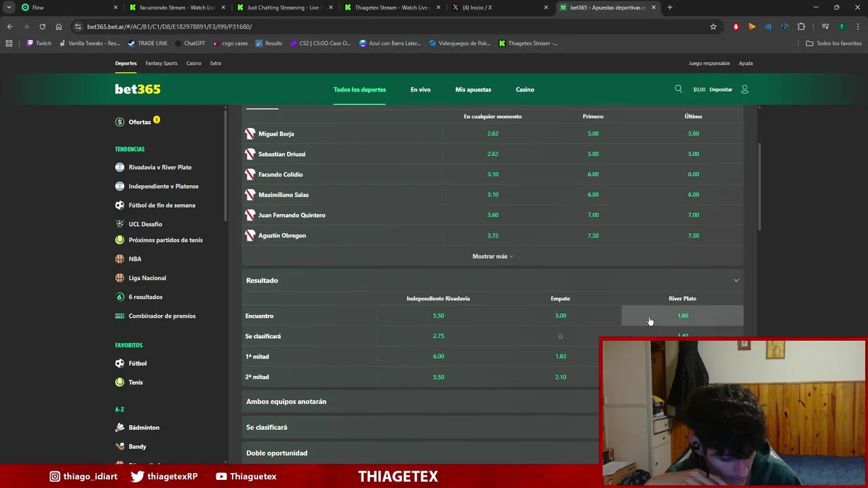The image size is (868, 488).
Task: Click the Bádminton shuttlecock icon
Action: pos(120,428)
